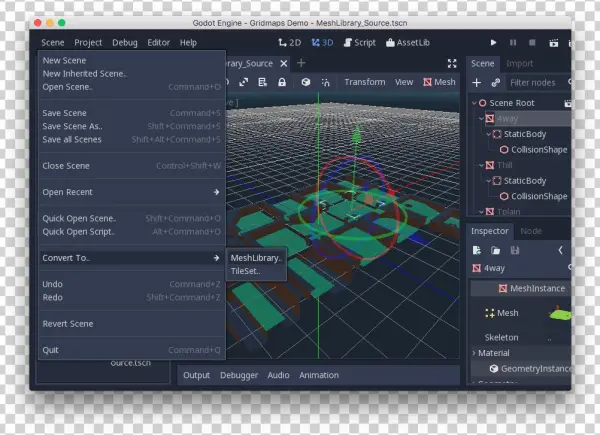Save the current resource

[515, 251]
